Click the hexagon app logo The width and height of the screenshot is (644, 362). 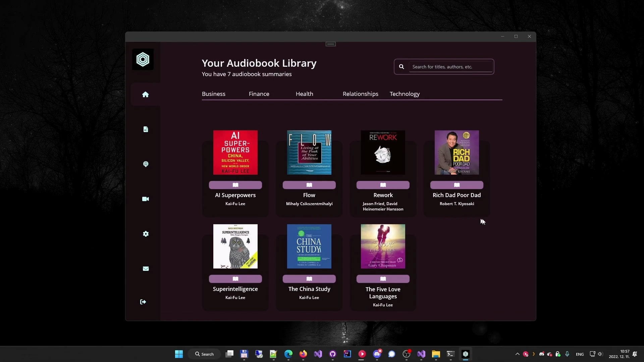143,60
